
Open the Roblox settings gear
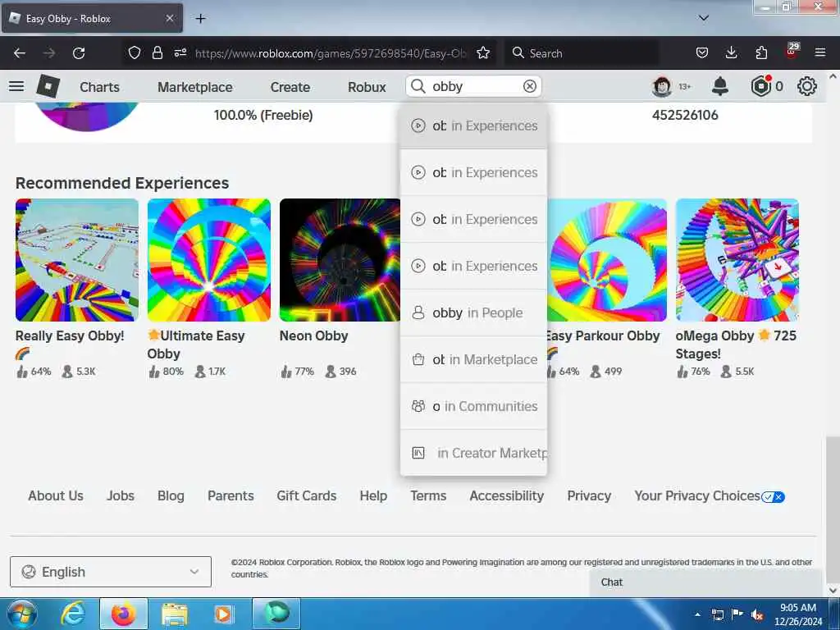(x=807, y=86)
